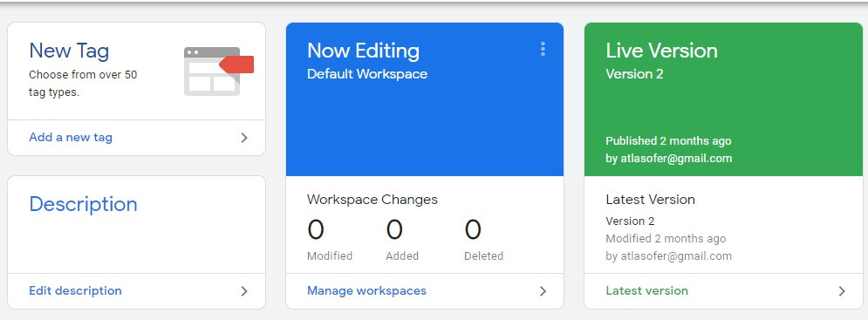This screenshot has height=320, width=868.
Task: Open the Edit description link
Action: click(x=75, y=290)
